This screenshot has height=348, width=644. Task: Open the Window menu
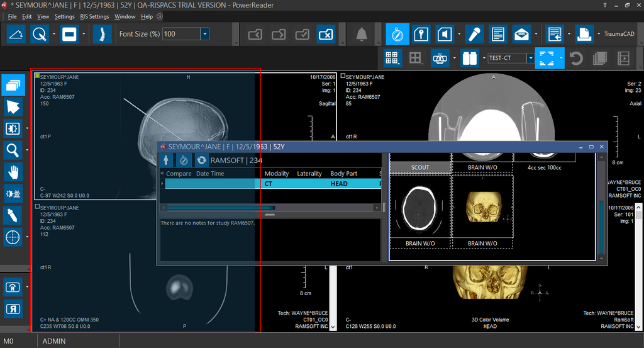[125, 16]
